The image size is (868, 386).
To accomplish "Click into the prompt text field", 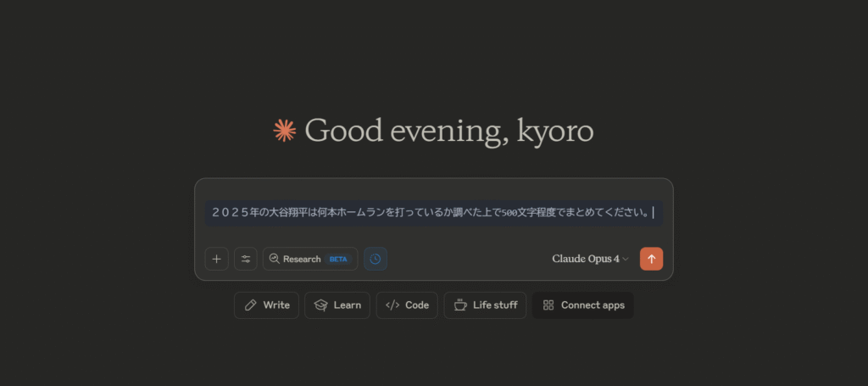I will click(x=433, y=213).
